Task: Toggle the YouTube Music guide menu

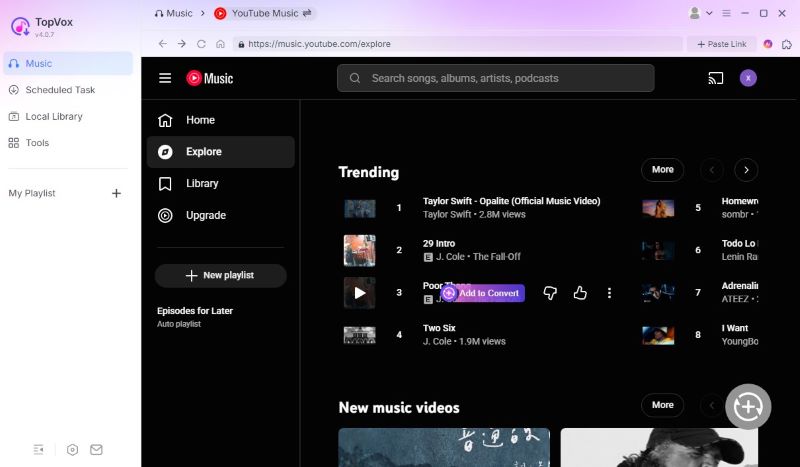Action: coord(165,78)
